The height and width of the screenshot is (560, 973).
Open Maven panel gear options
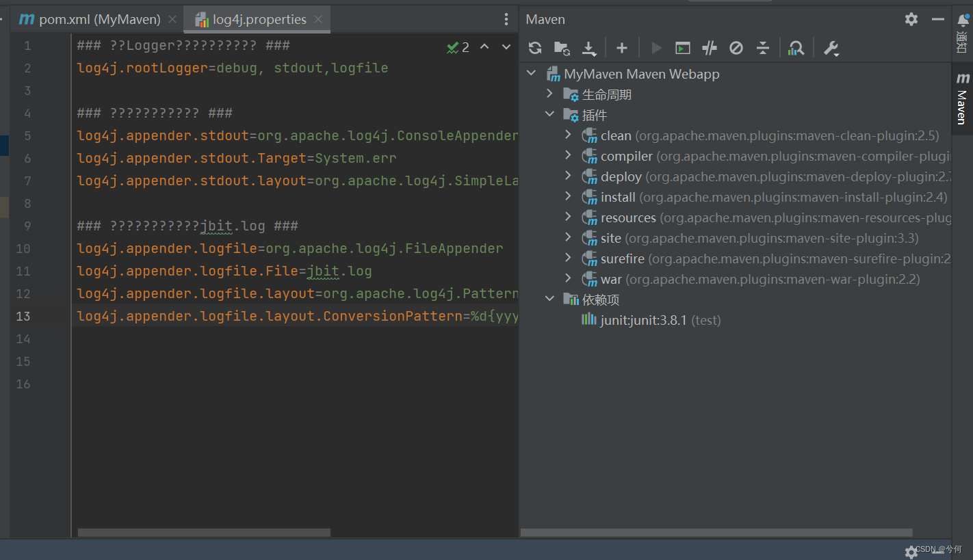pos(911,19)
